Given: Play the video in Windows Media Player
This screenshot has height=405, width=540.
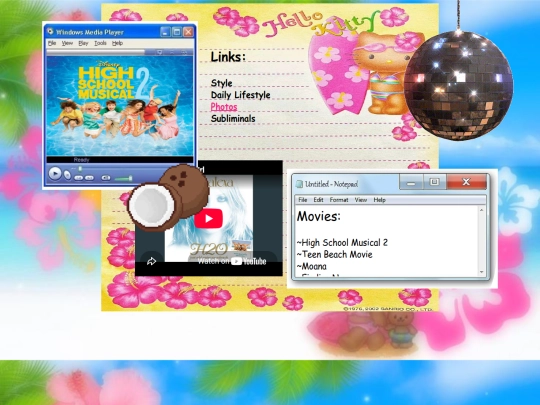Looking at the screenshot, I should coord(55,174).
